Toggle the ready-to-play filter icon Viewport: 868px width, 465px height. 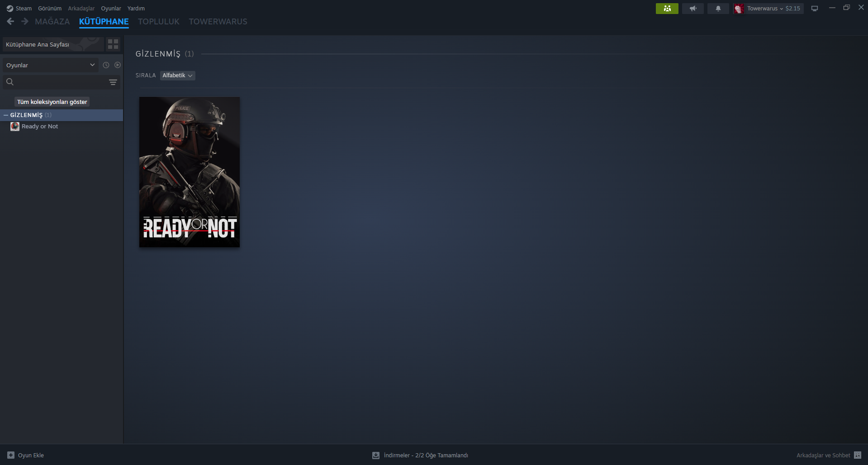pos(118,65)
